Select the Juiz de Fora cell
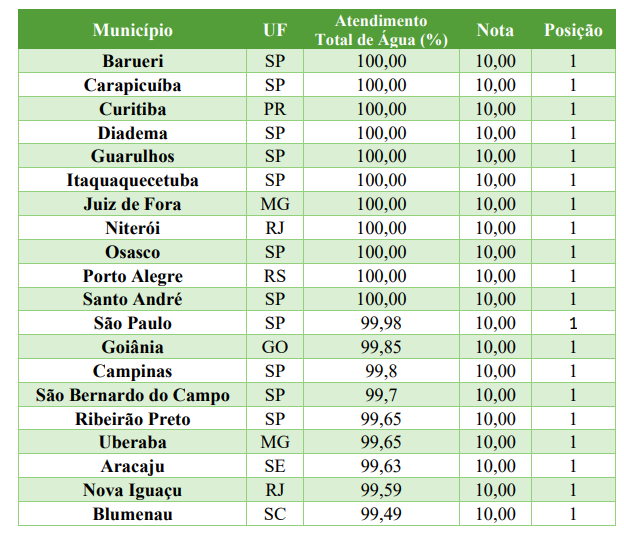Screen dimensions: 624x534 pos(132,205)
